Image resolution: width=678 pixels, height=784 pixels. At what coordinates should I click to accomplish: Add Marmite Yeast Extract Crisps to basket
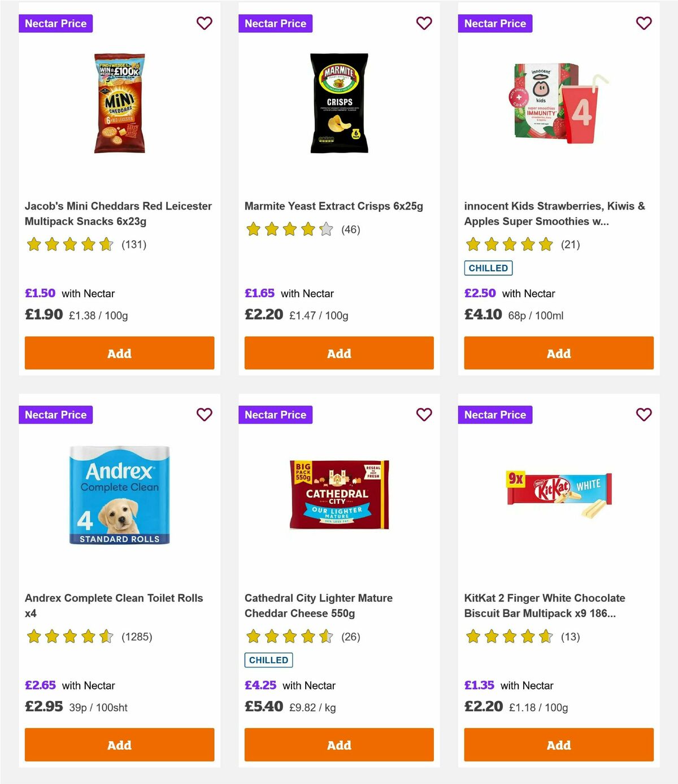tap(338, 352)
